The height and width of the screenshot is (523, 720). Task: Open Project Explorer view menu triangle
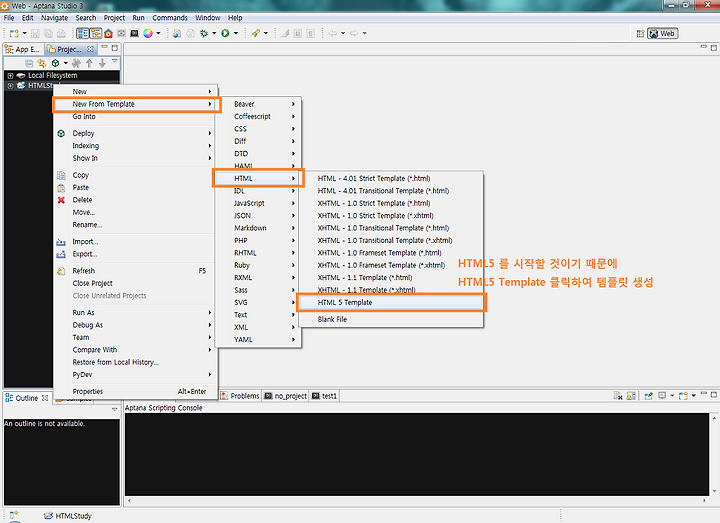coord(115,61)
